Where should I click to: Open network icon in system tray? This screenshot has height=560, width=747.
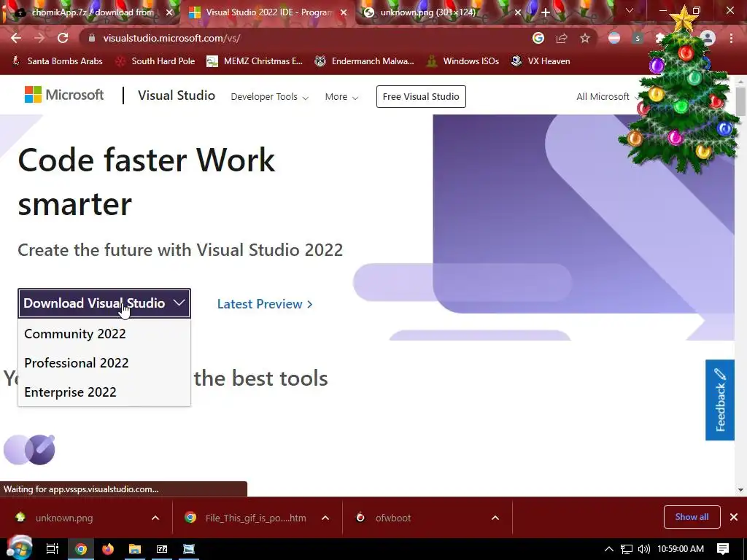[x=627, y=549]
